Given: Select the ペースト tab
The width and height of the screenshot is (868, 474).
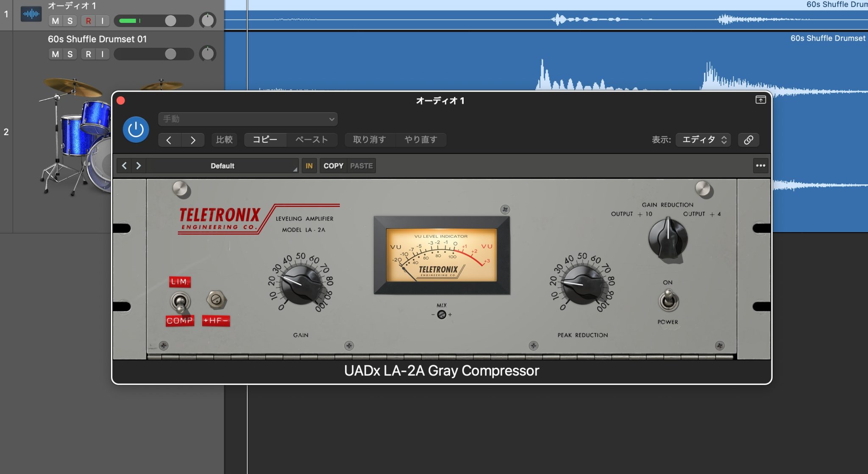Looking at the screenshot, I should [x=312, y=140].
